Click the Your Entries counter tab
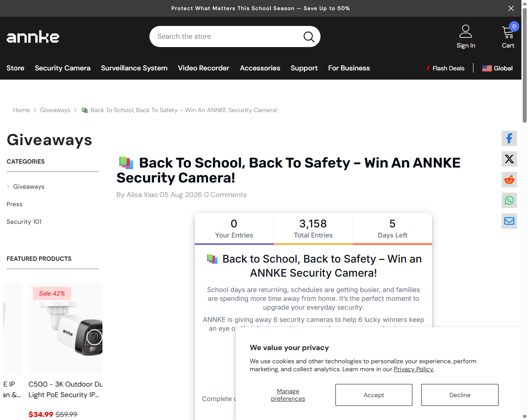The image size is (528, 420). click(234, 229)
